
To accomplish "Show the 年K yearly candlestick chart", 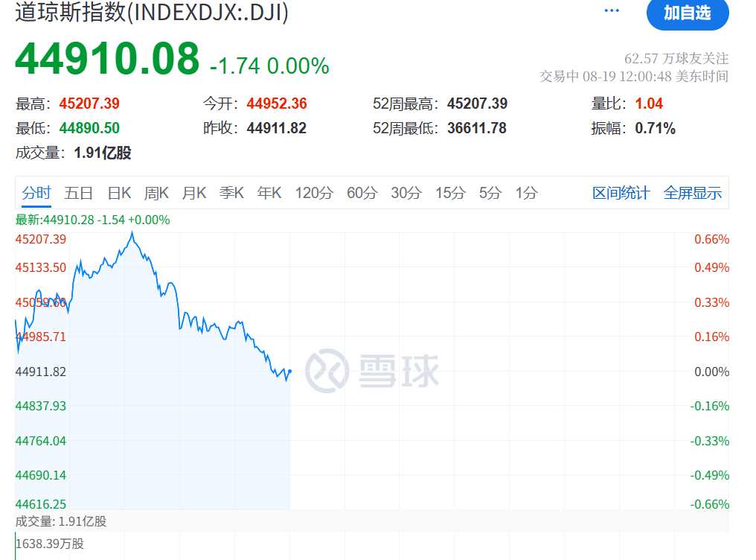I will tap(269, 194).
